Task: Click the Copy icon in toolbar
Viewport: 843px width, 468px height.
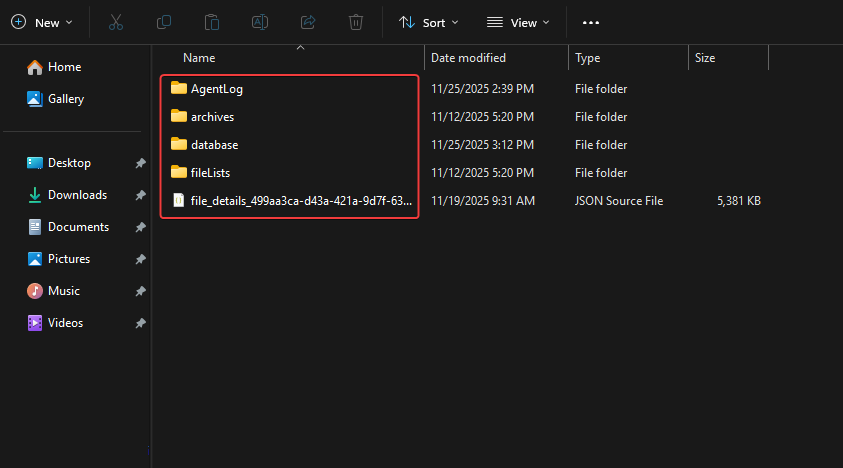Action: point(164,22)
